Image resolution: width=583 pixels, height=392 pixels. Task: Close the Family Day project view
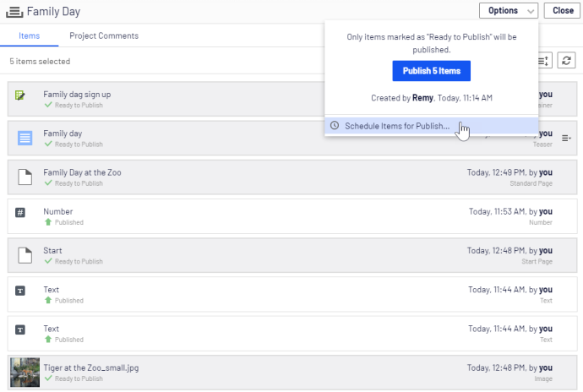pyautogui.click(x=562, y=10)
